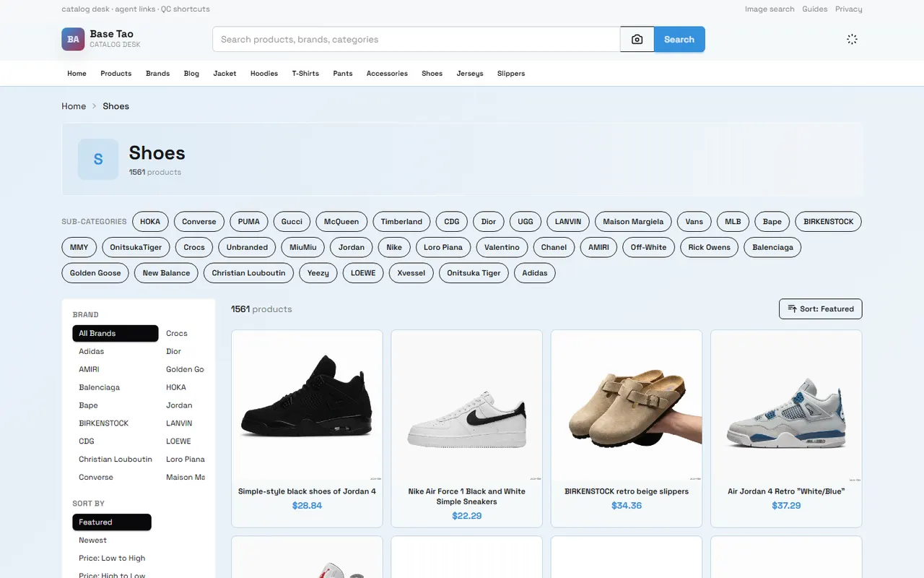Open the Nike Air Force 1 thumbnail
The height and width of the screenshot is (578, 924).
[466, 406]
